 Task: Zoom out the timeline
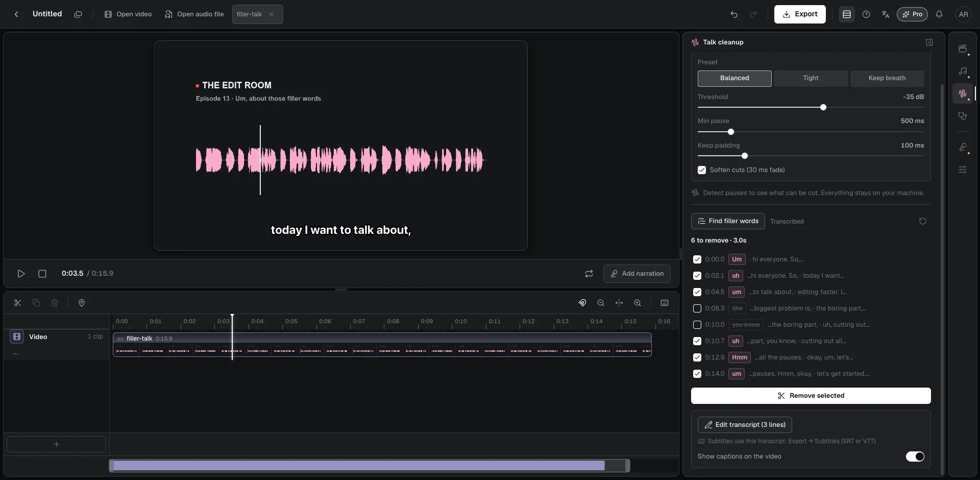[601, 303]
